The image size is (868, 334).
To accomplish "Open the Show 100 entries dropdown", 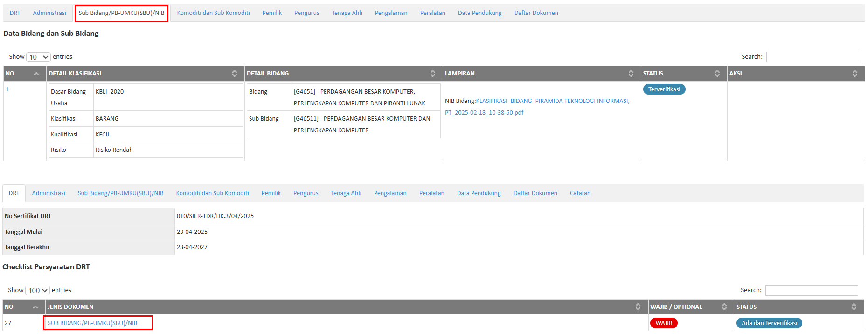I will pos(37,290).
